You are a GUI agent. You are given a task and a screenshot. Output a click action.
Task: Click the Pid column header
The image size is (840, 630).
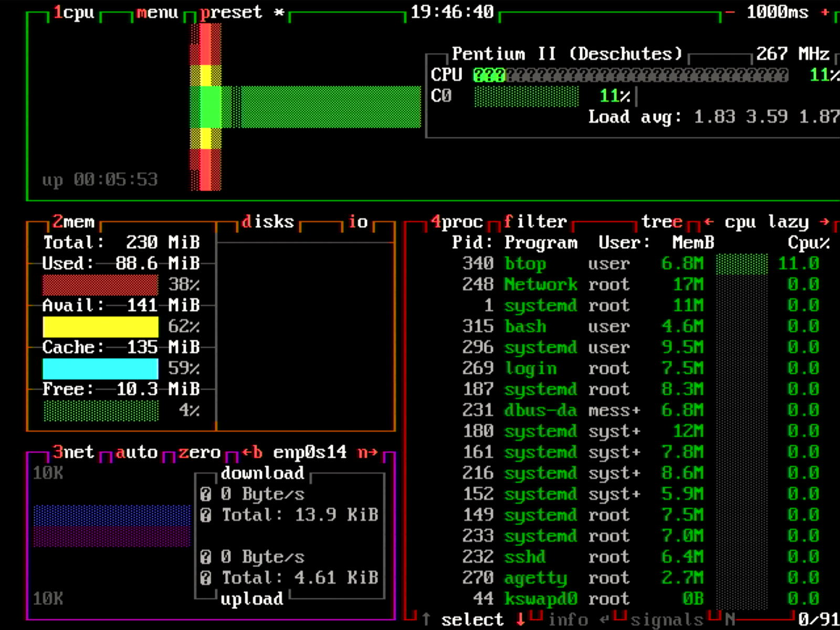pos(472,243)
